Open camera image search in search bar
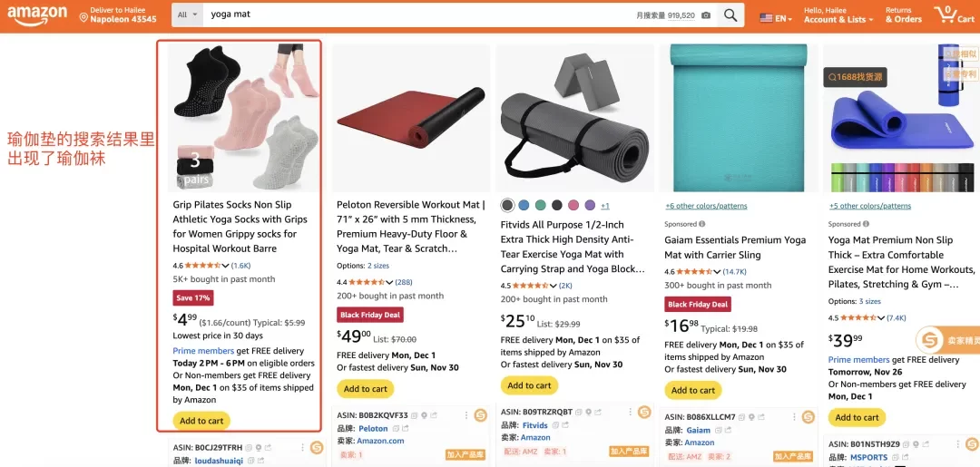Viewport: 980px width, 467px height. pos(707,15)
